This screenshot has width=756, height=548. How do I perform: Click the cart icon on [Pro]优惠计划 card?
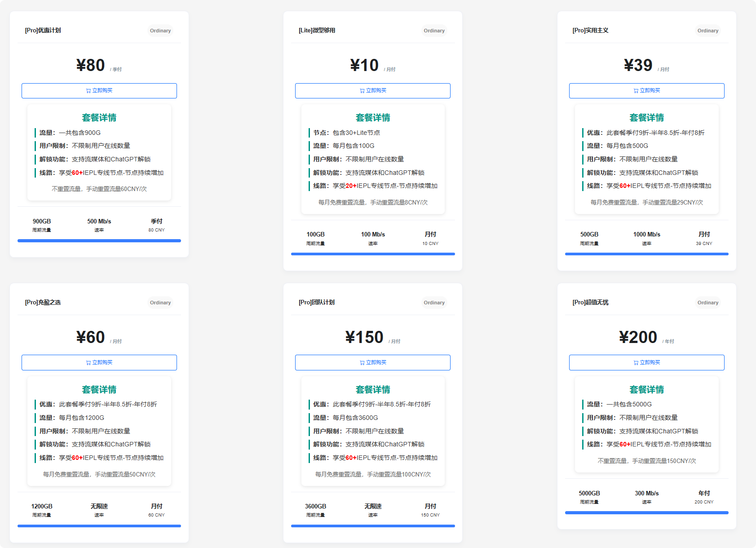click(88, 90)
